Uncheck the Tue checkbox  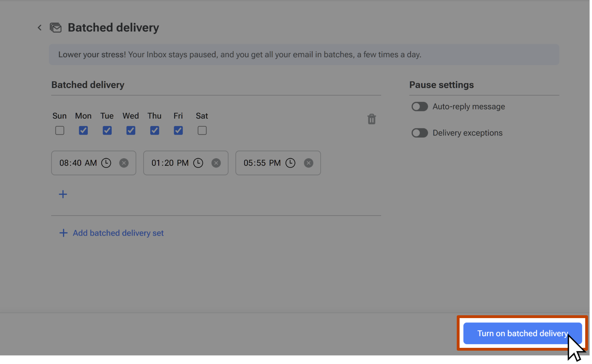pyautogui.click(x=107, y=131)
